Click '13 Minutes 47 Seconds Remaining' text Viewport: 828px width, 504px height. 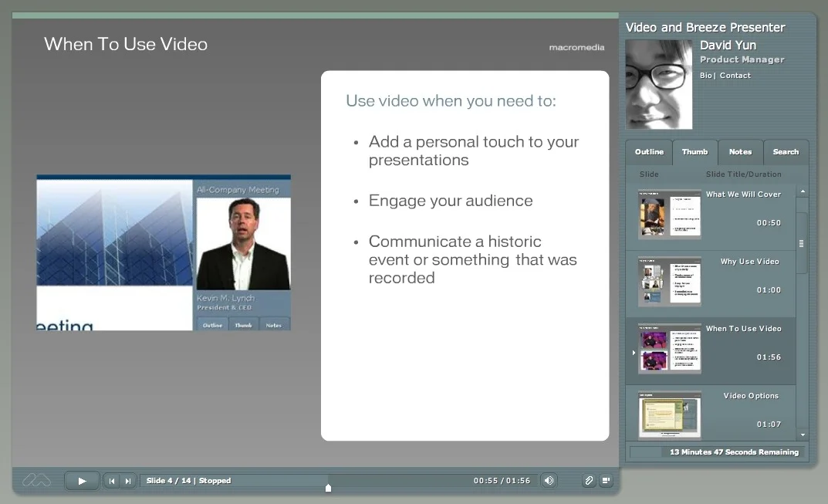tap(734, 452)
